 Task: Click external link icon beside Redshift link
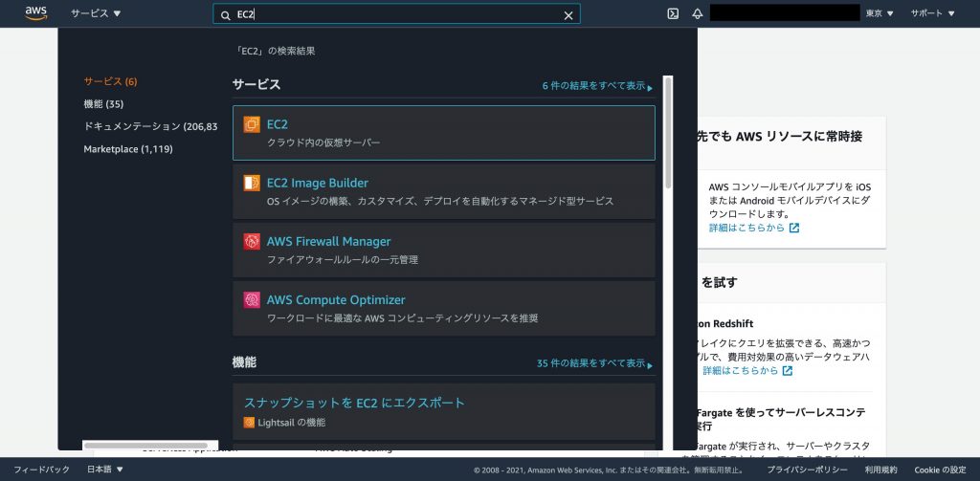click(788, 370)
